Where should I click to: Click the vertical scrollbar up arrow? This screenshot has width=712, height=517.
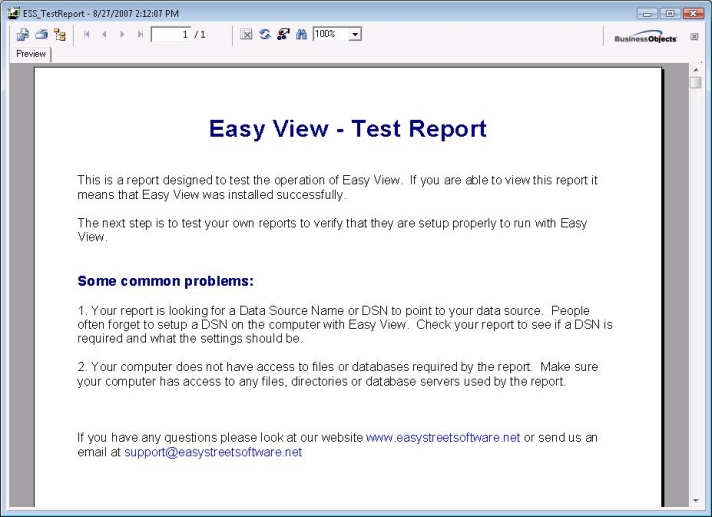696,70
